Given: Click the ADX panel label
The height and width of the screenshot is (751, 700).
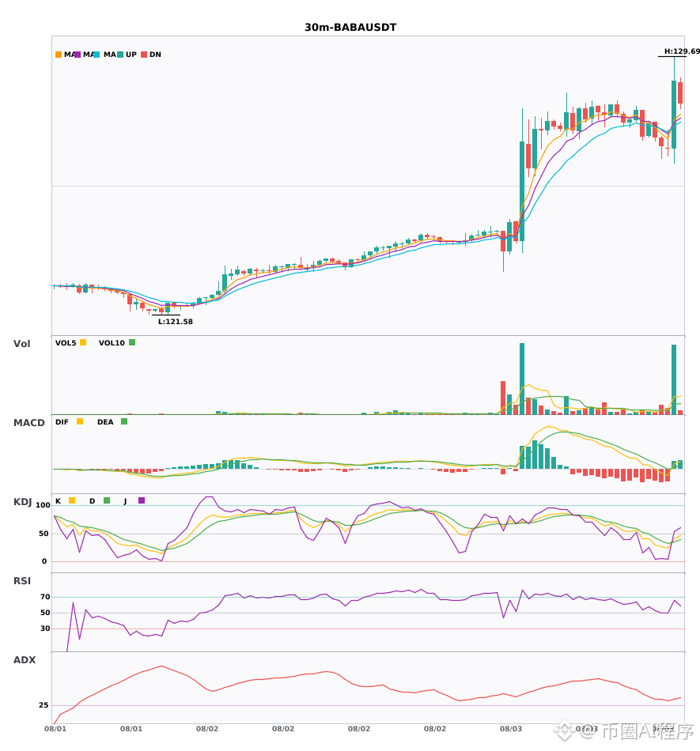Looking at the screenshot, I should (x=25, y=660).
